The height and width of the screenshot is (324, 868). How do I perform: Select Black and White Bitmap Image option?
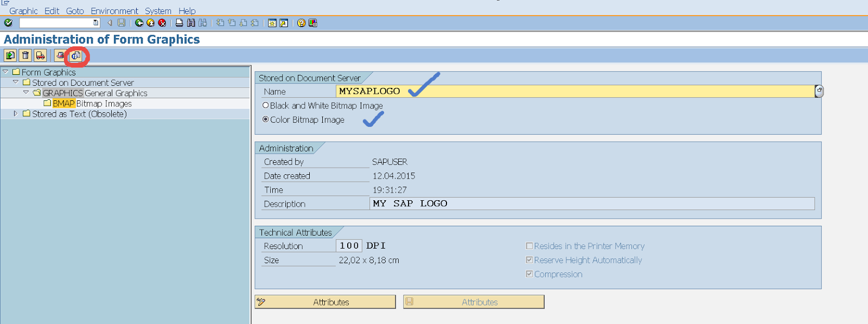(266, 105)
